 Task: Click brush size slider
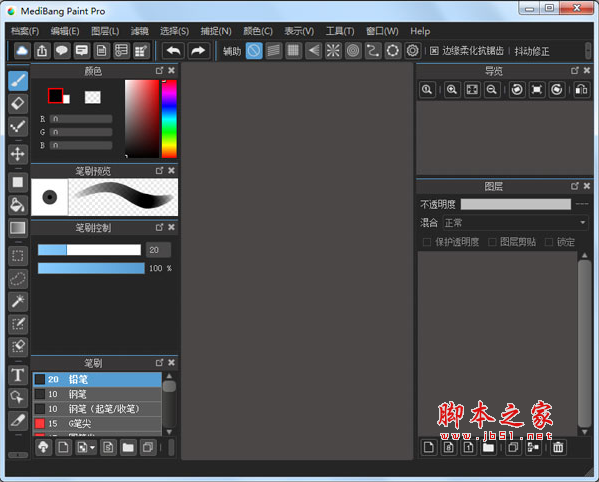89,250
